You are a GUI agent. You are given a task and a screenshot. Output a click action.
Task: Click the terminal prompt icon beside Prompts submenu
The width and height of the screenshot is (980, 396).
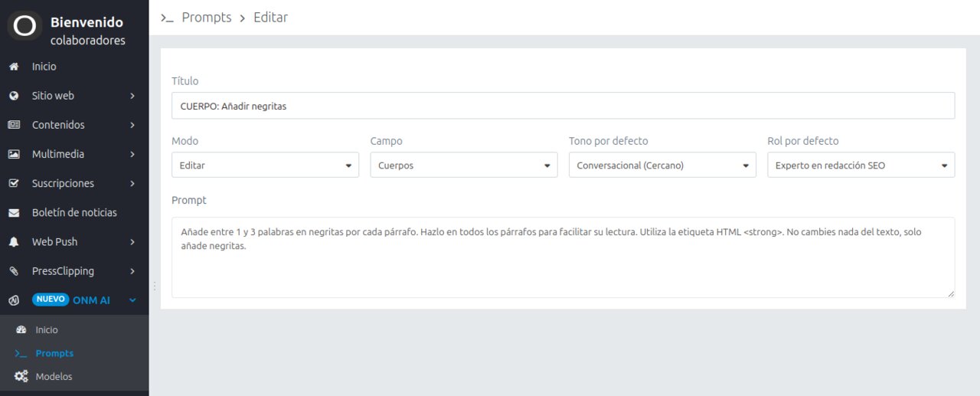(x=21, y=353)
